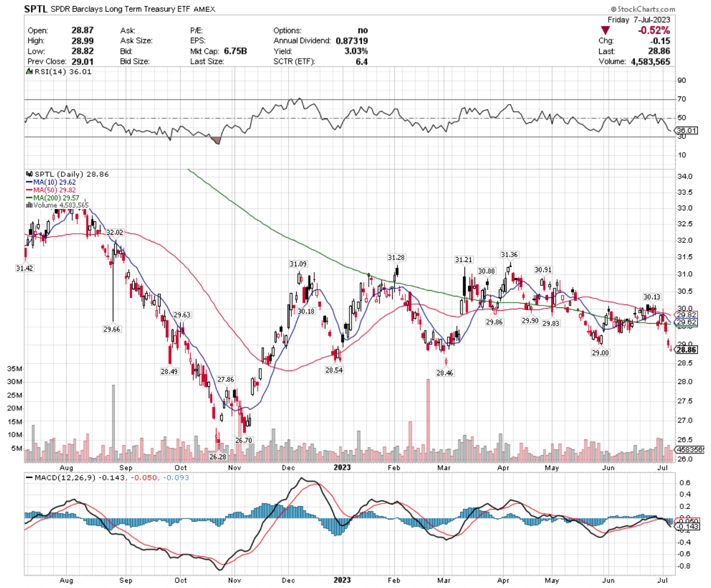
Task: Click the High 28.99 value
Action: click(x=83, y=41)
